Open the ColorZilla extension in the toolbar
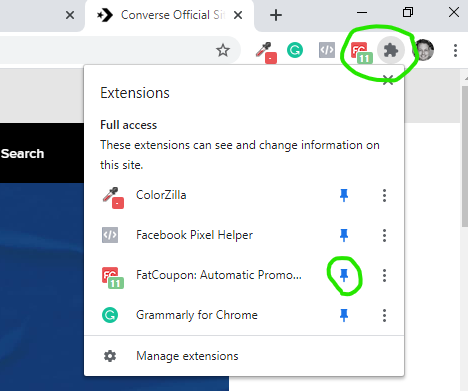 pos(265,52)
